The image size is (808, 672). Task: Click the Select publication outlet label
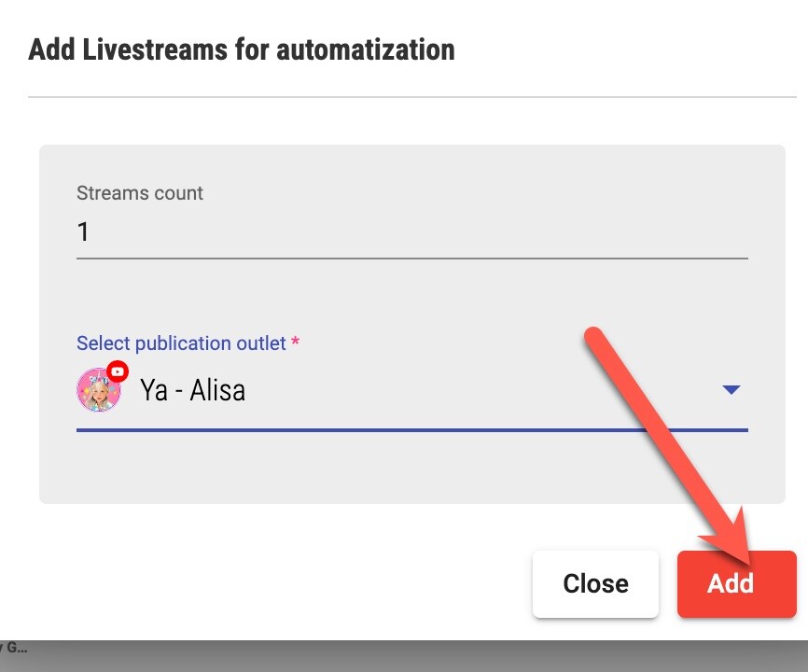point(181,343)
